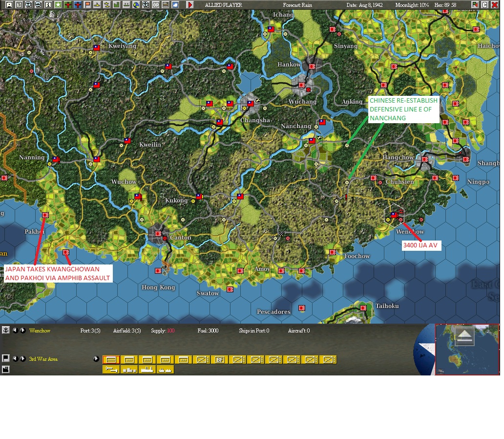The image size is (504, 439).
Task: Click the OP operations toolbar button
Action: coord(156,5)
